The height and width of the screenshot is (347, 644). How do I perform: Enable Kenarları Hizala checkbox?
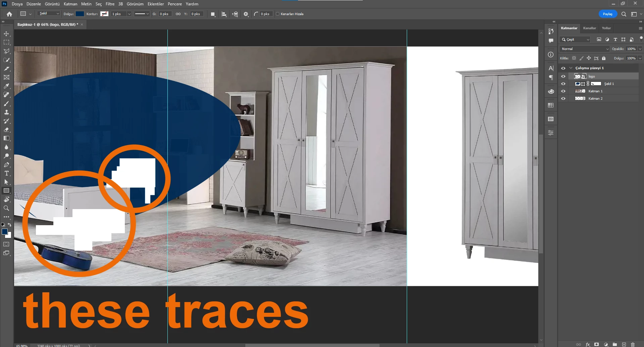278,14
